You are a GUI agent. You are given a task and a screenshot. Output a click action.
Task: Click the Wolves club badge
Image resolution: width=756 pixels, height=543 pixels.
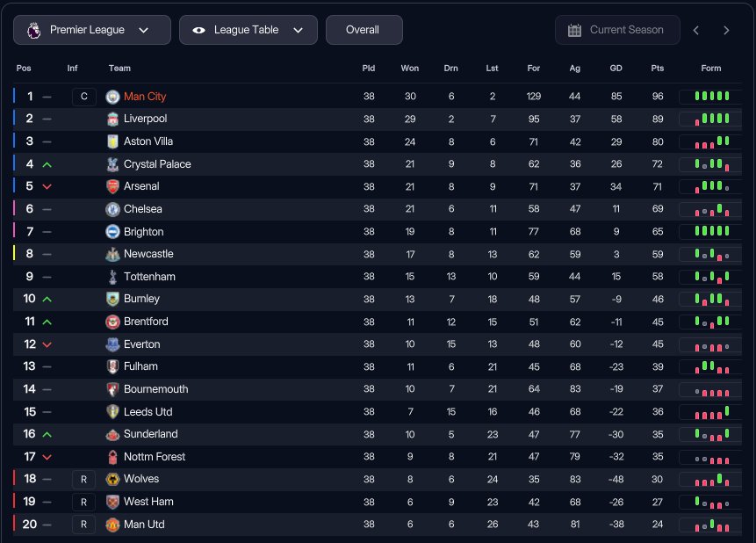tap(112, 479)
